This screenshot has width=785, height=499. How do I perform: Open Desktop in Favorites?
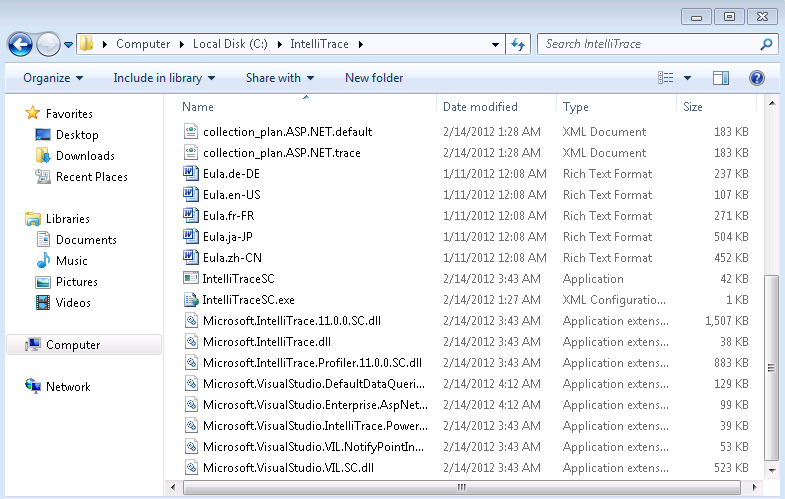point(77,135)
